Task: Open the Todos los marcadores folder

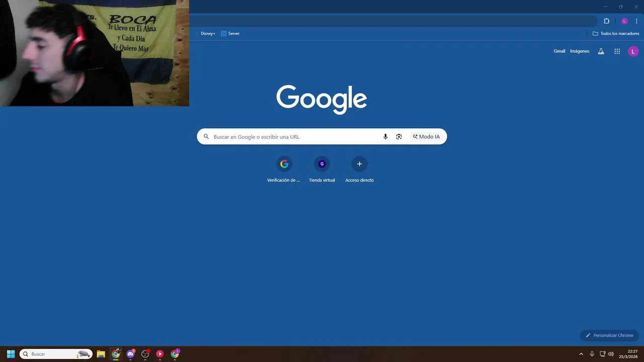Action: click(x=616, y=34)
